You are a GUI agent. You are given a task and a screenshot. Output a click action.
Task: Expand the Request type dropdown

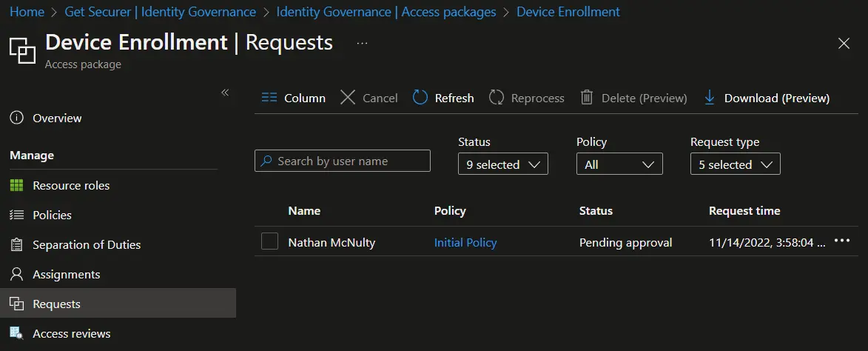(734, 164)
